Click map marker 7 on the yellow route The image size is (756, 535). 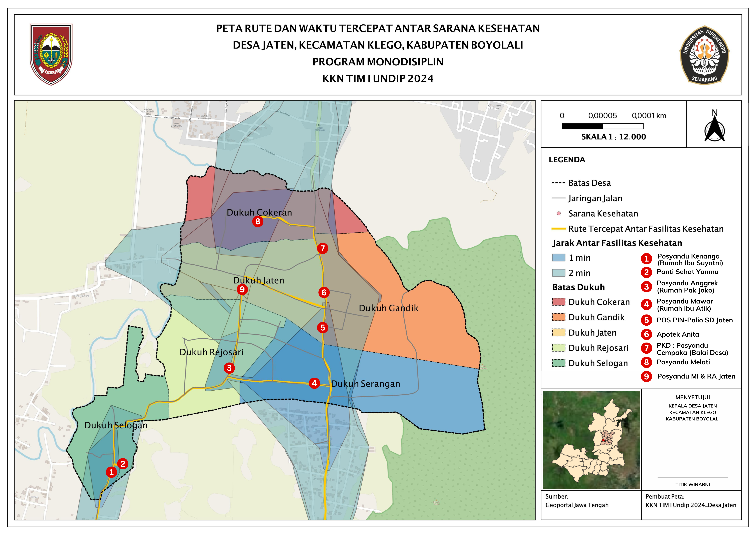pos(323,248)
